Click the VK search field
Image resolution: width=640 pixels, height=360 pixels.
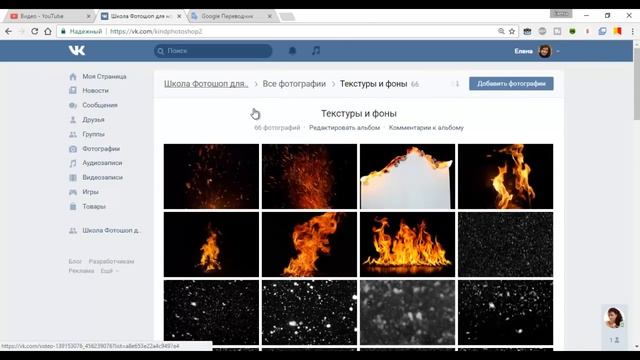213,51
